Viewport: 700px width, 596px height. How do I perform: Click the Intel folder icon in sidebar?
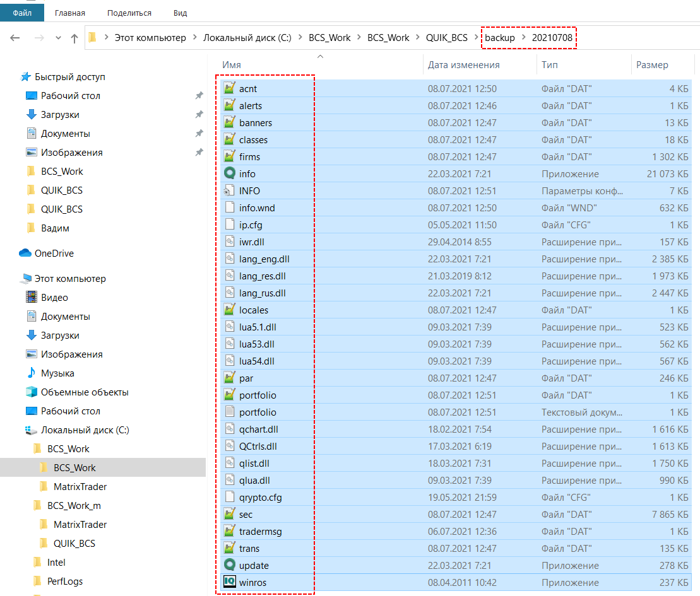[x=37, y=562]
